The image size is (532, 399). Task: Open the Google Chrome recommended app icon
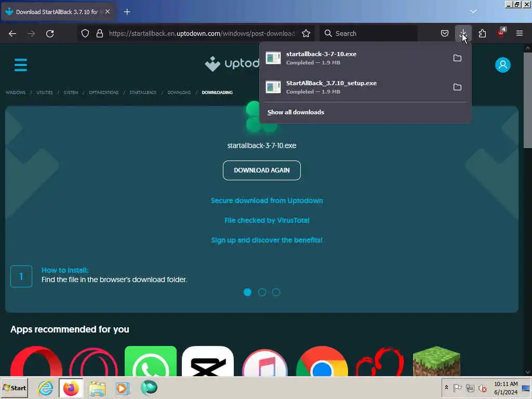(x=322, y=361)
